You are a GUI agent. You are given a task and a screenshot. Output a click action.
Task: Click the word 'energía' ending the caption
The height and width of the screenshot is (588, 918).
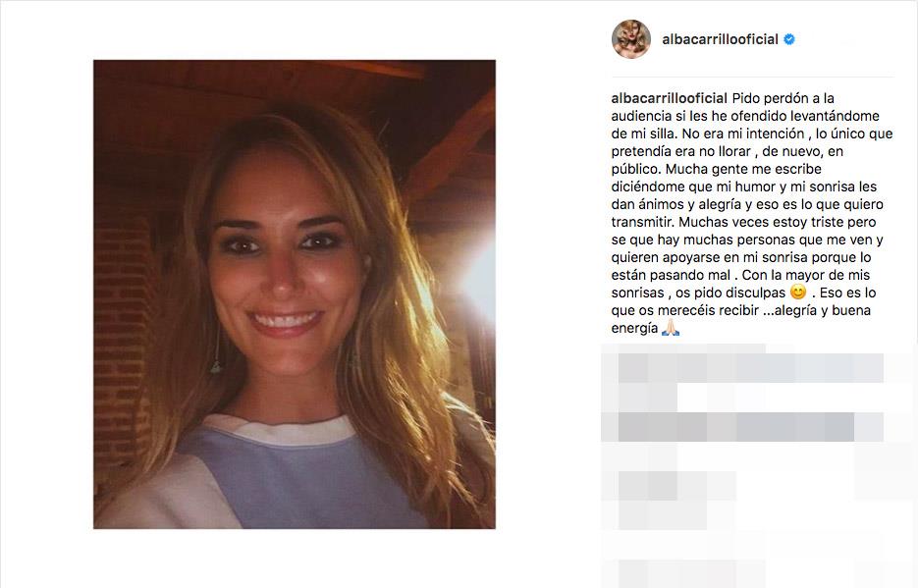click(x=634, y=328)
